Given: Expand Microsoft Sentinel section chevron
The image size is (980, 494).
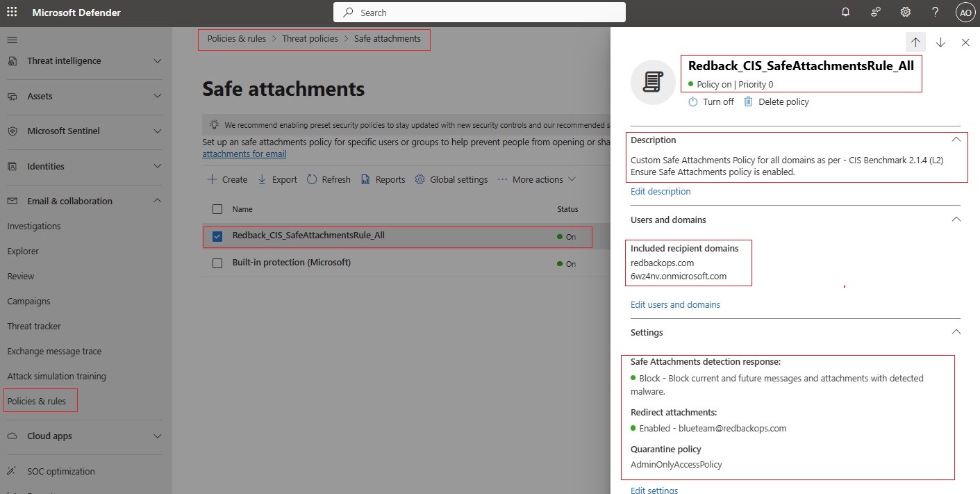Looking at the screenshot, I should coord(158,131).
